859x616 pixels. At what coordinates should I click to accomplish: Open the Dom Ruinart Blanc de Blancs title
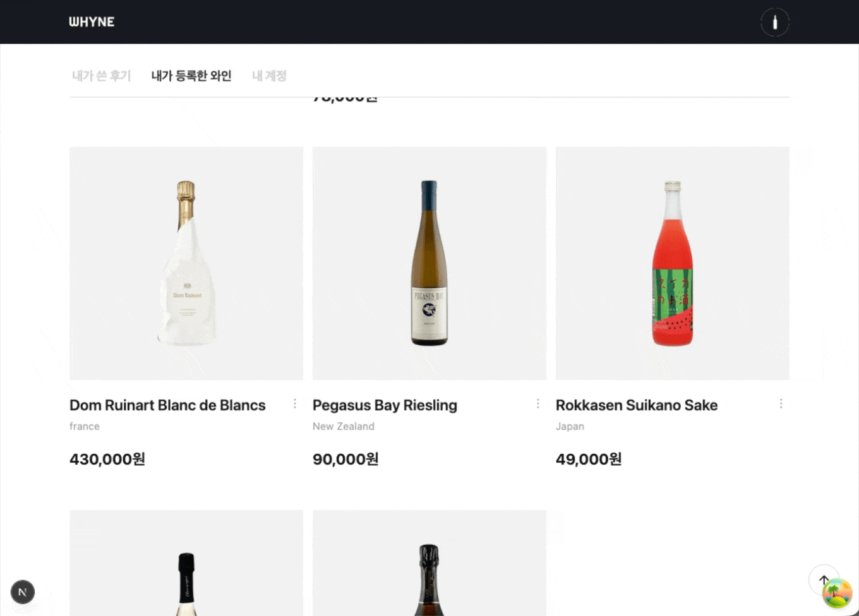[167, 405]
